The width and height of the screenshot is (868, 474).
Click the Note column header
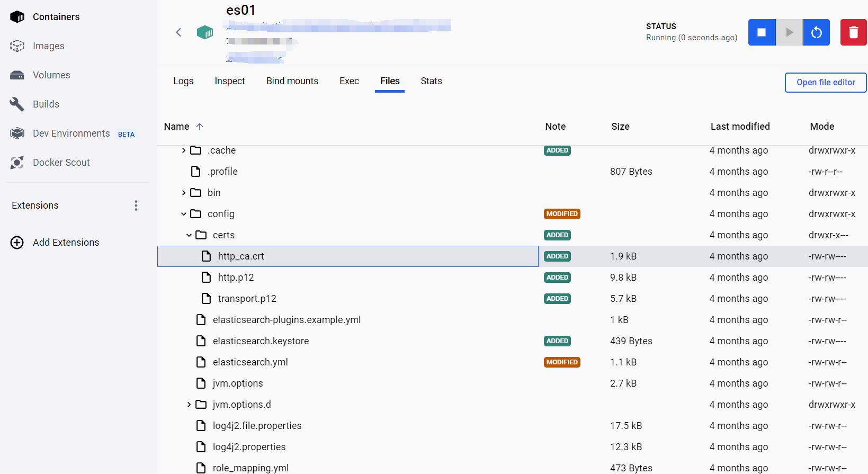(556, 127)
